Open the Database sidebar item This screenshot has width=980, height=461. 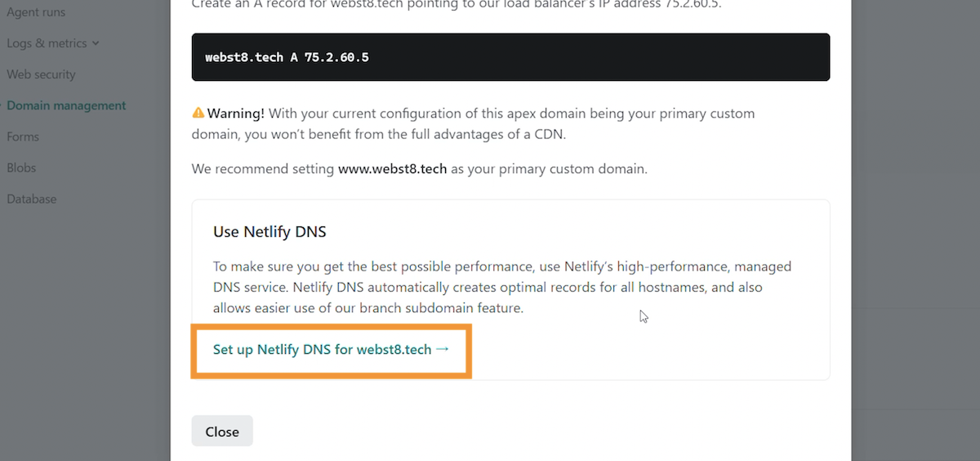coord(32,199)
